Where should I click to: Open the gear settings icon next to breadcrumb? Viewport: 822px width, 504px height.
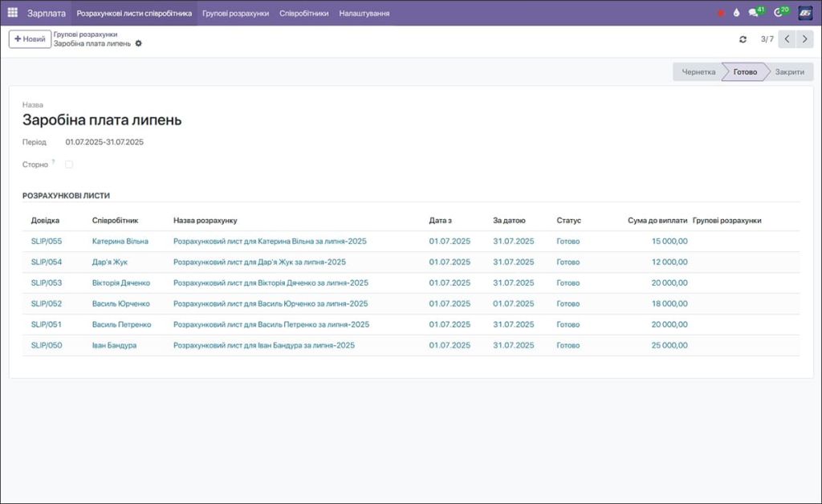point(138,44)
